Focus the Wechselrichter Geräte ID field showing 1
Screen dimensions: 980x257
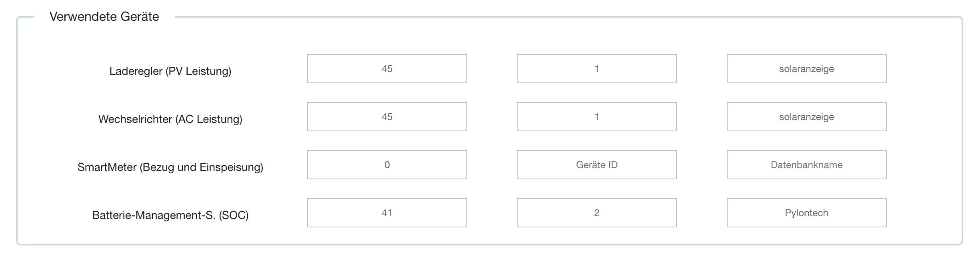click(x=596, y=117)
